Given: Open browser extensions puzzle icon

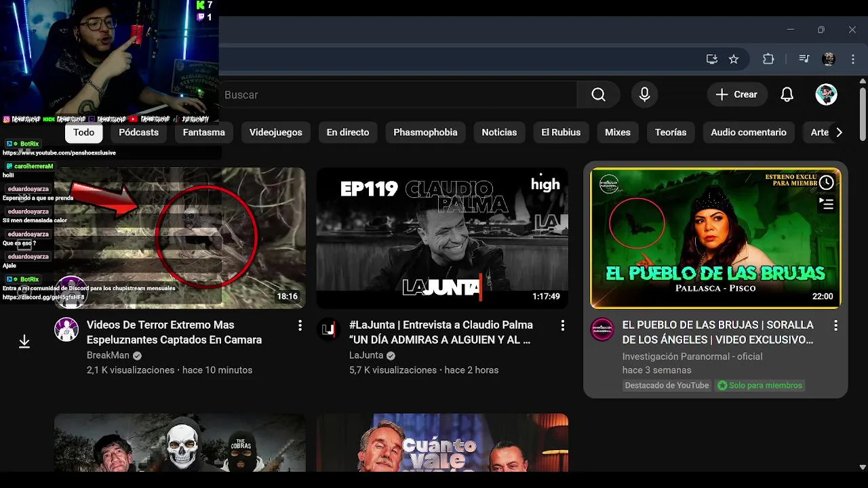Looking at the screenshot, I should click(x=768, y=59).
